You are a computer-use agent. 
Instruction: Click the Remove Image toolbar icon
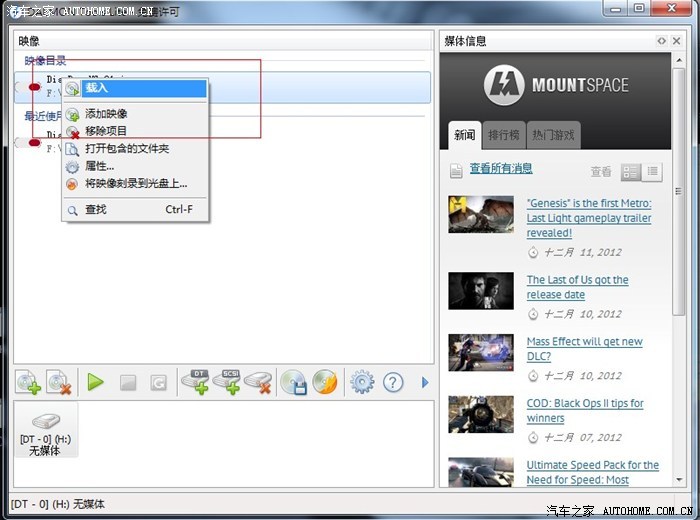(60, 382)
